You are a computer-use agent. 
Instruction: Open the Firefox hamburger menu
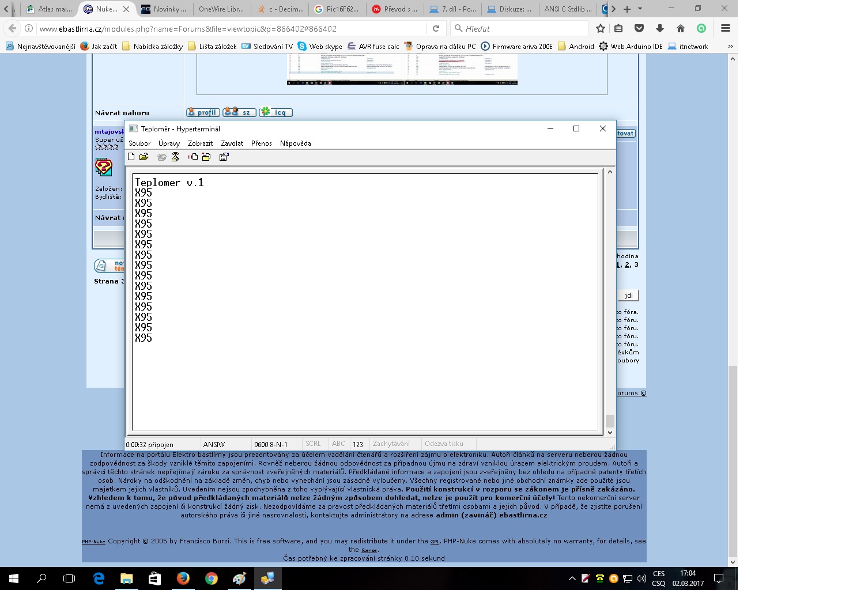pos(726,28)
